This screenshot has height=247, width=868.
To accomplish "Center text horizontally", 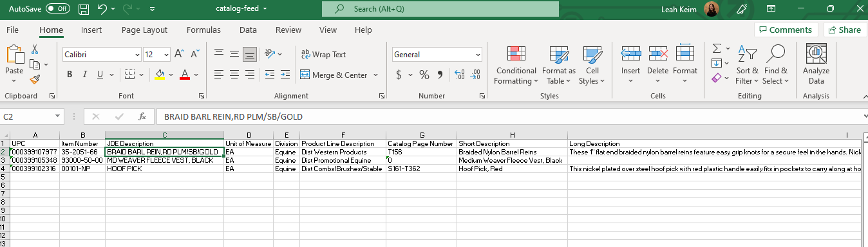I will click(234, 75).
